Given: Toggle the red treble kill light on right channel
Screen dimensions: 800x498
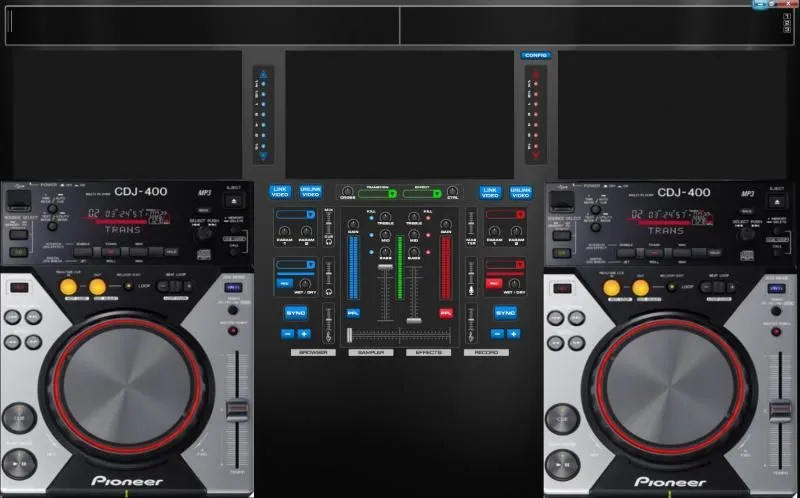Looking at the screenshot, I should click(428, 218).
